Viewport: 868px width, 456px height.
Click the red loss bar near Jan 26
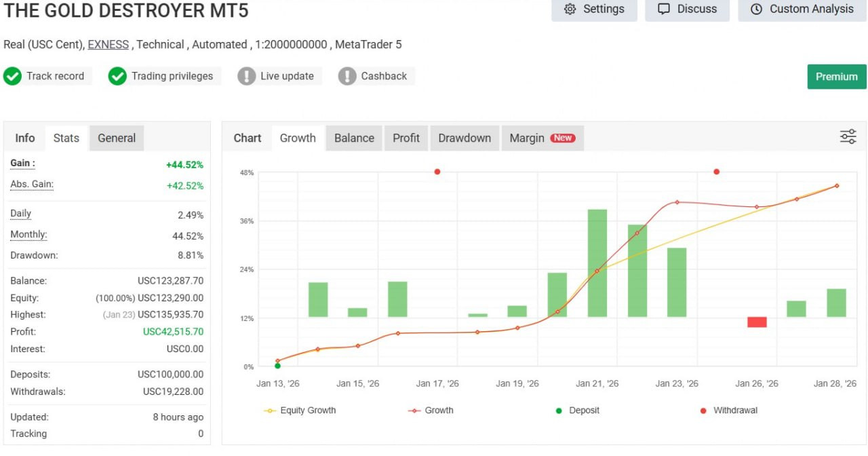[x=757, y=322]
